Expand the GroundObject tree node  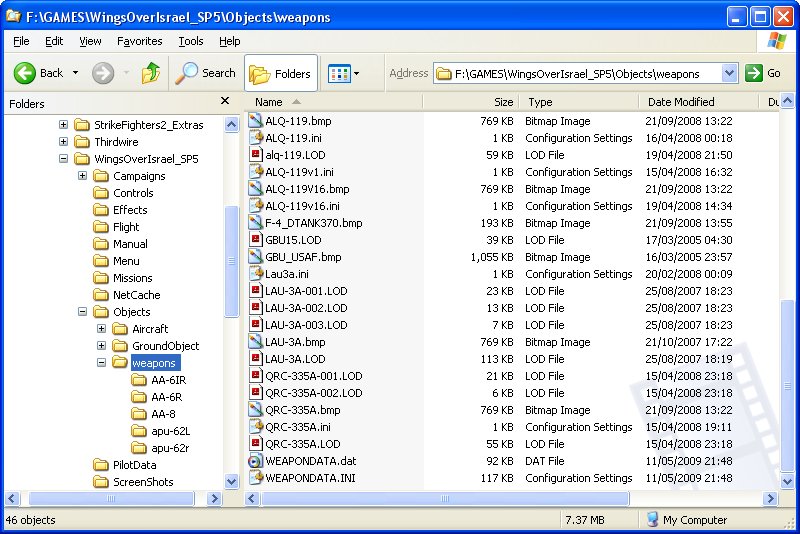pyautogui.click(x=101, y=346)
